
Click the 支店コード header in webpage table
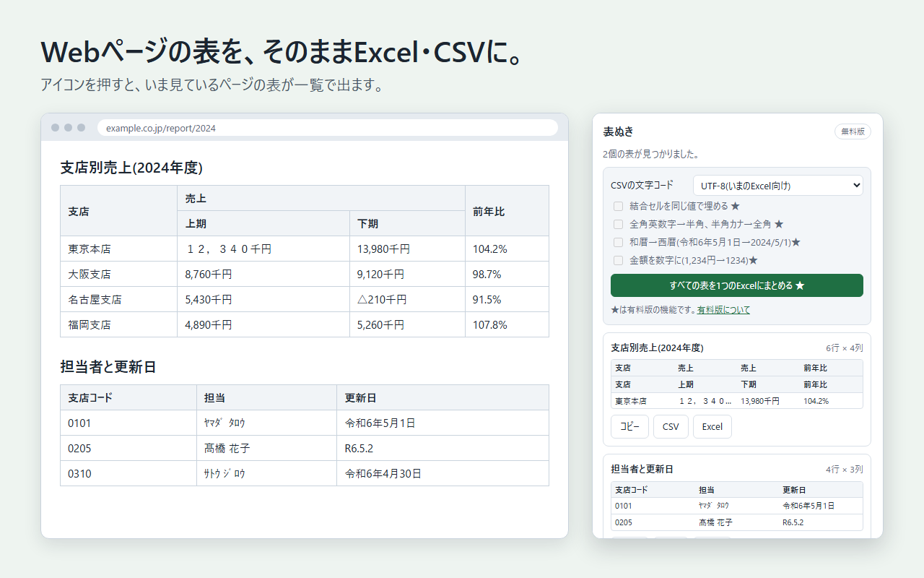[128, 397]
